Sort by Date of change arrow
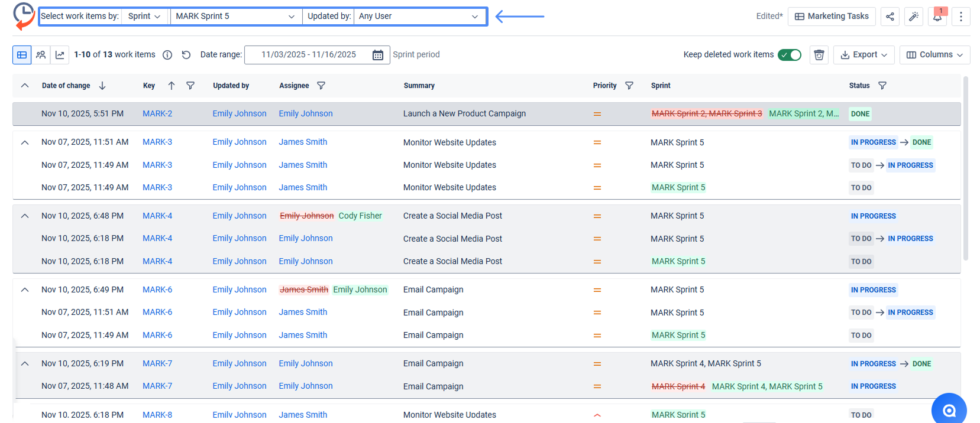 point(102,86)
